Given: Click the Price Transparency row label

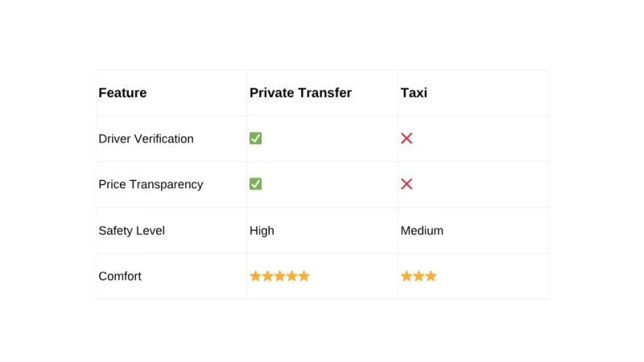Looking at the screenshot, I should pos(151,184).
